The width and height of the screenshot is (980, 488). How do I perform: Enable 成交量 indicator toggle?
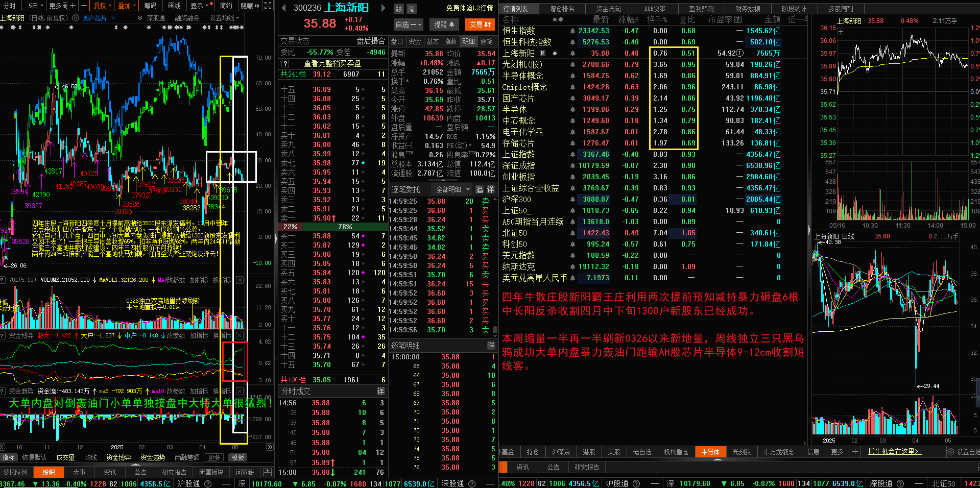[x=65, y=457]
